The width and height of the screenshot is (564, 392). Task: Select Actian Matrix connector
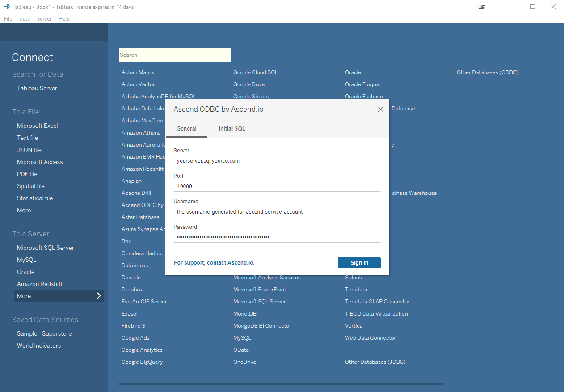[x=138, y=72]
